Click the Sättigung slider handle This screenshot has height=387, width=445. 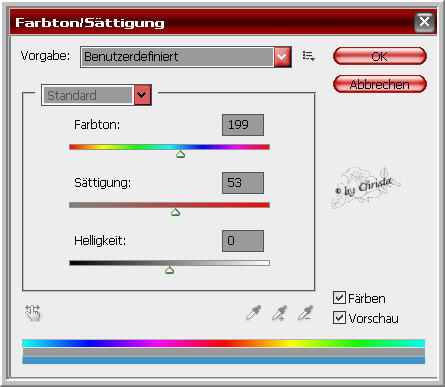point(175,212)
